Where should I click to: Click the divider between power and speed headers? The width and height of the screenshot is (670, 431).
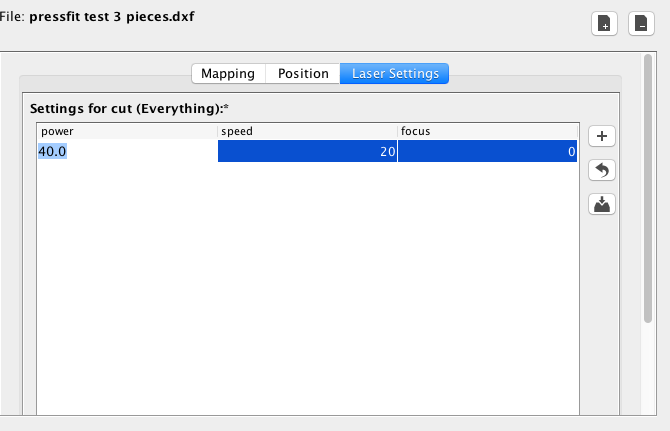(x=218, y=131)
